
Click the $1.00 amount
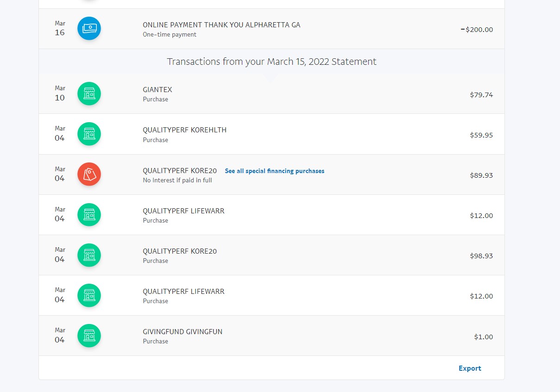point(484,337)
